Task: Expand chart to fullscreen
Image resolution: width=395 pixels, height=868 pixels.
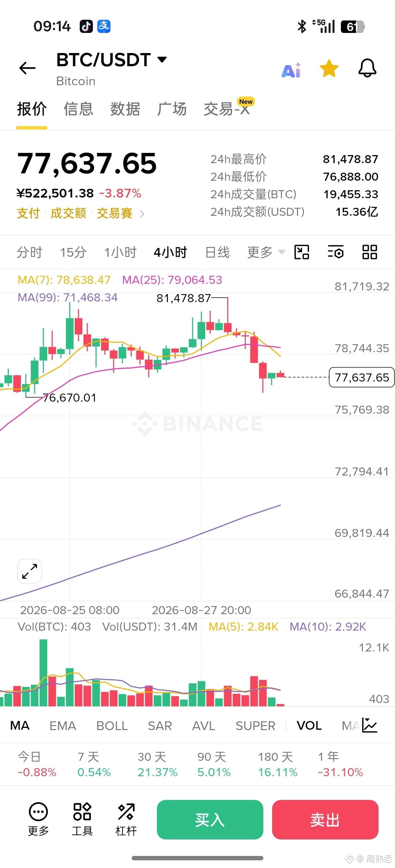Action: pyautogui.click(x=30, y=571)
